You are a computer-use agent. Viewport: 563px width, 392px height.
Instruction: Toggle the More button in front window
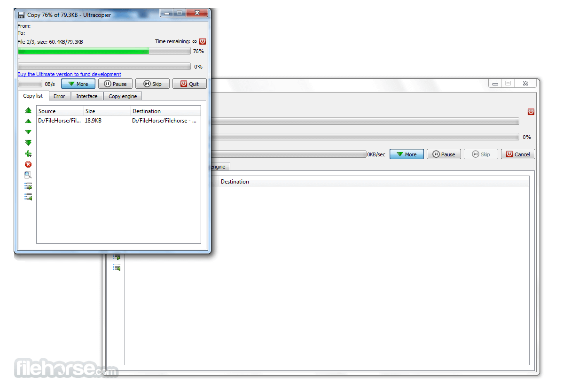(x=78, y=84)
